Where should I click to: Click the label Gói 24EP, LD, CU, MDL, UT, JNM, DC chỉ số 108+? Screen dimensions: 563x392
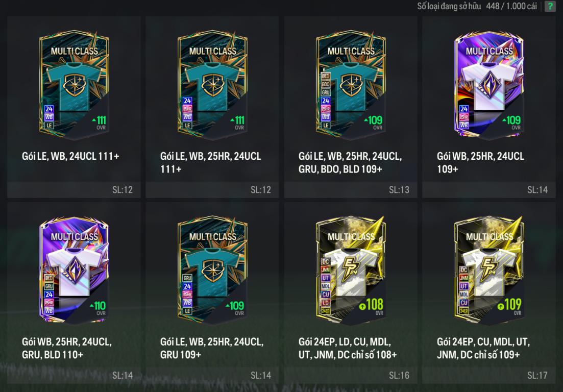(348, 348)
